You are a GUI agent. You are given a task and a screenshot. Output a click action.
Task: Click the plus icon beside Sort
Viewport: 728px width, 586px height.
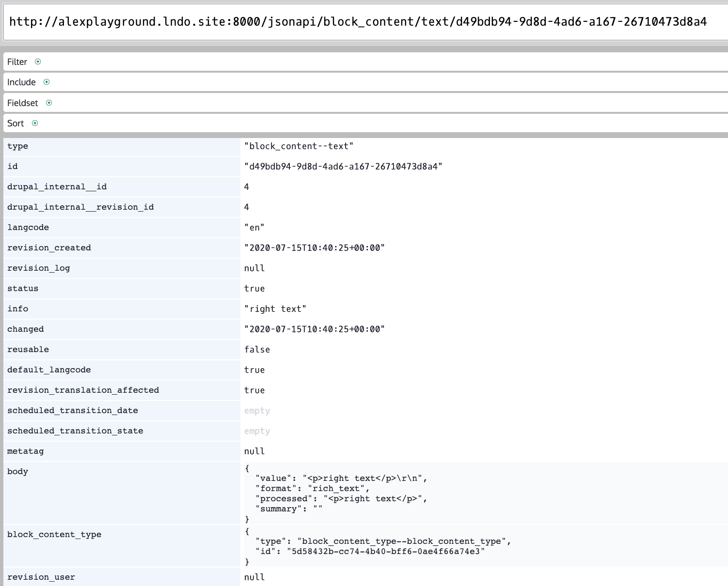[34, 123]
